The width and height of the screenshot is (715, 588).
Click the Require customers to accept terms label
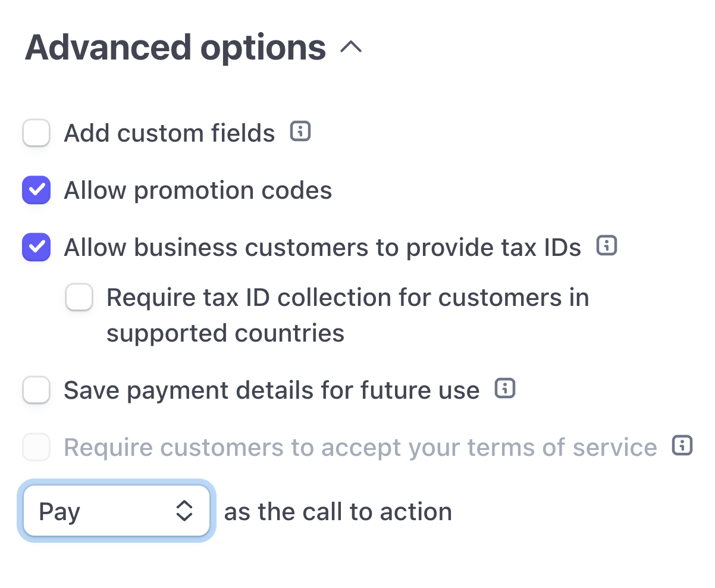[360, 447]
